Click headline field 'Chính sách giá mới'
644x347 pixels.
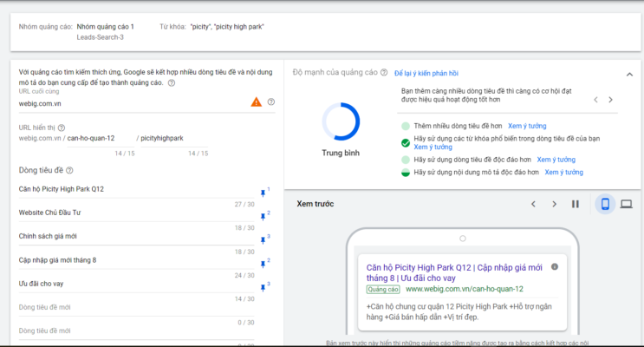pyautogui.click(x=130, y=236)
